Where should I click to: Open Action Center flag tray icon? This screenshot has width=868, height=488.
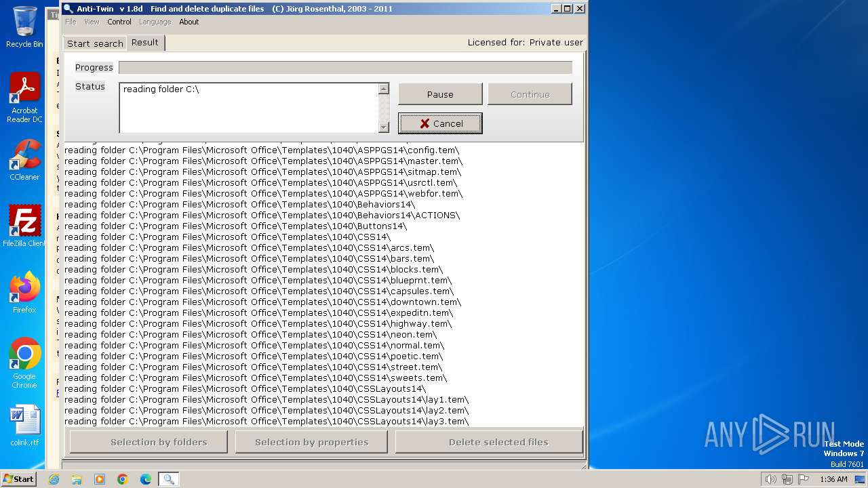(804, 479)
